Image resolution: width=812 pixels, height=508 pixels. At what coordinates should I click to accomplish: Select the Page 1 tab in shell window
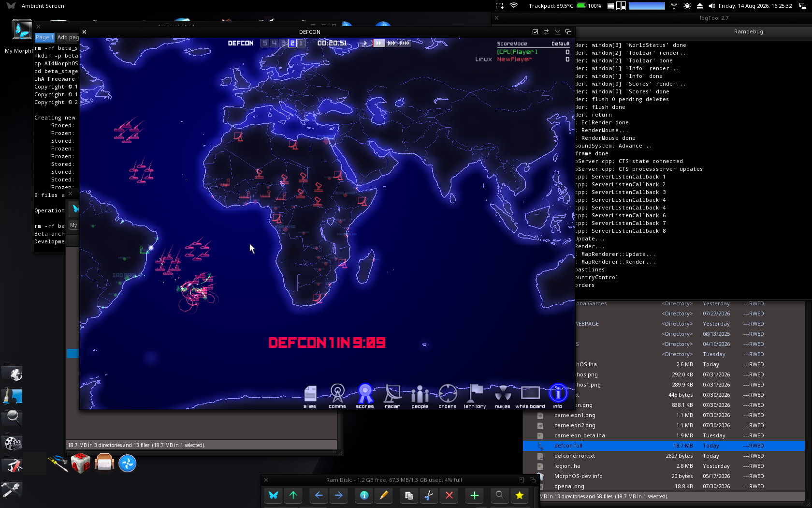44,37
